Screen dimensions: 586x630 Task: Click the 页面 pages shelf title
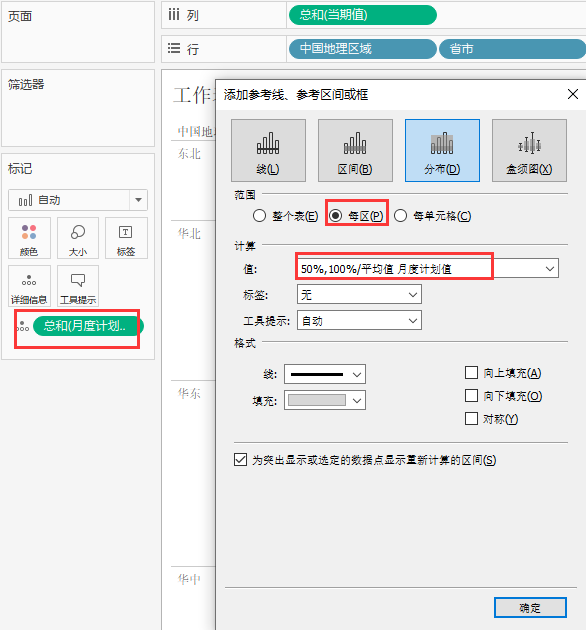[x=20, y=16]
